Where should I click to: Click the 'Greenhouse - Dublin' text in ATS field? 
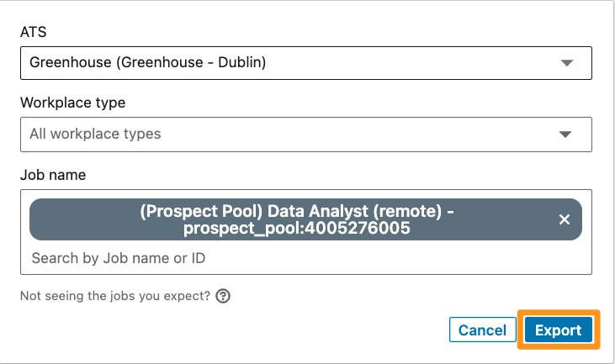pos(192,62)
